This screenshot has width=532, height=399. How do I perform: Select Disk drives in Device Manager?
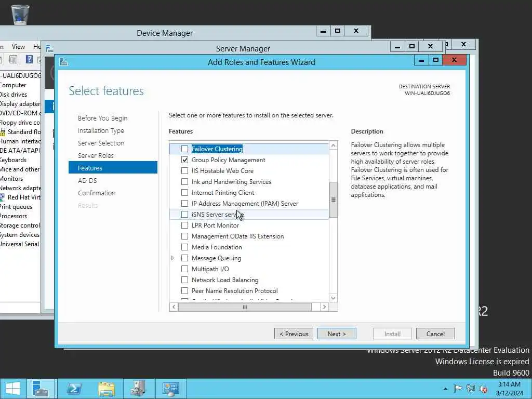pos(13,95)
